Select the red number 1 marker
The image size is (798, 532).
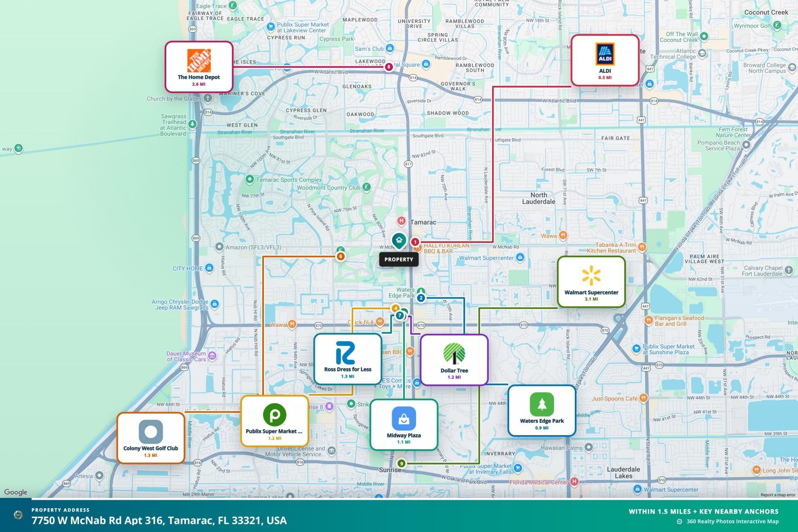click(x=415, y=242)
